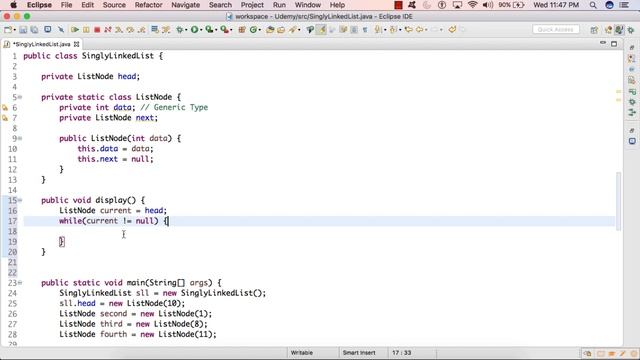Click the Last Edit Location icon
The width and height of the screenshot is (640, 360).
[408, 29]
